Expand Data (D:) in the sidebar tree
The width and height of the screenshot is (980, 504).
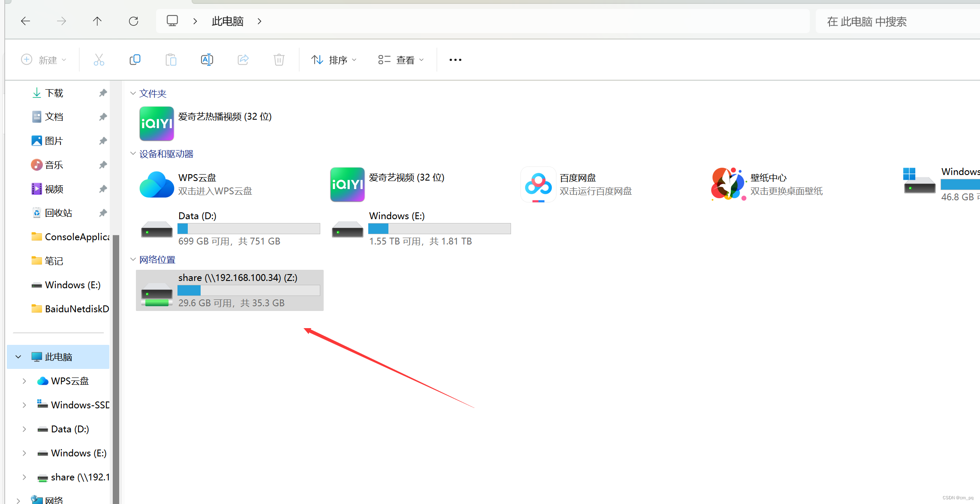pos(24,429)
